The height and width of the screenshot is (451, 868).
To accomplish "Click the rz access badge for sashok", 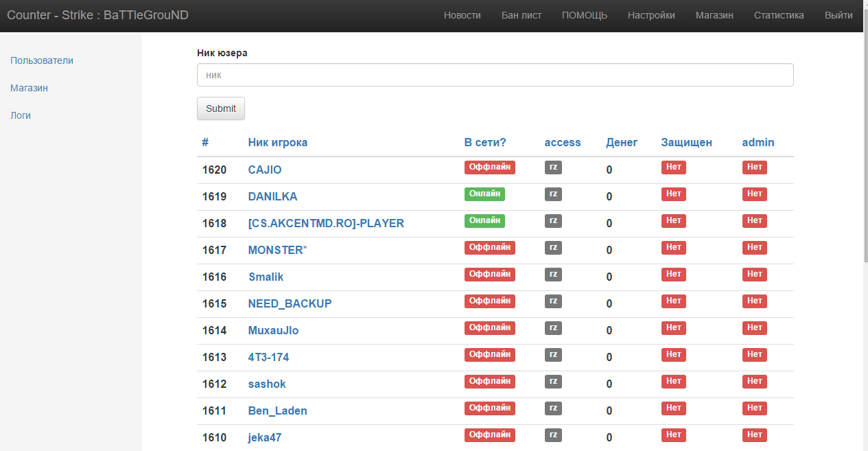I will pos(553,381).
